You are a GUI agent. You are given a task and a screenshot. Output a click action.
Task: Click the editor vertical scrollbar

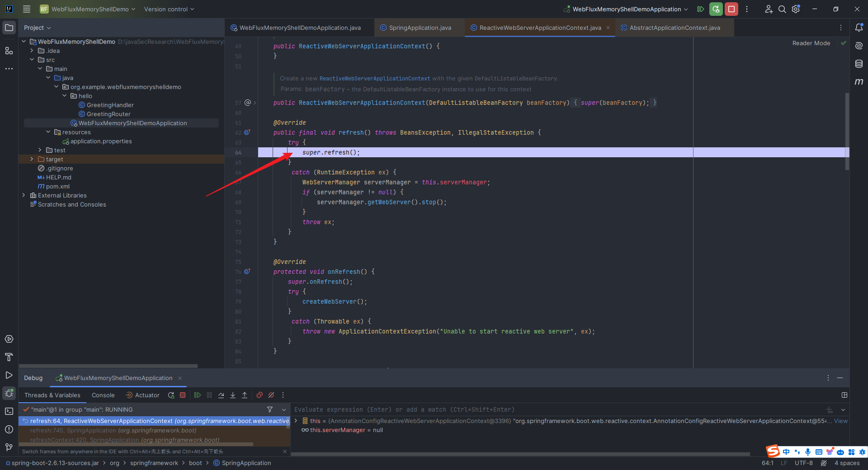point(847,131)
